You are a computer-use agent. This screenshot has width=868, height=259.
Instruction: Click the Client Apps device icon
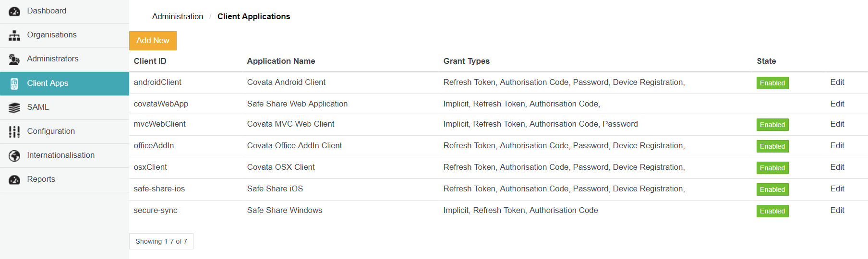point(14,83)
